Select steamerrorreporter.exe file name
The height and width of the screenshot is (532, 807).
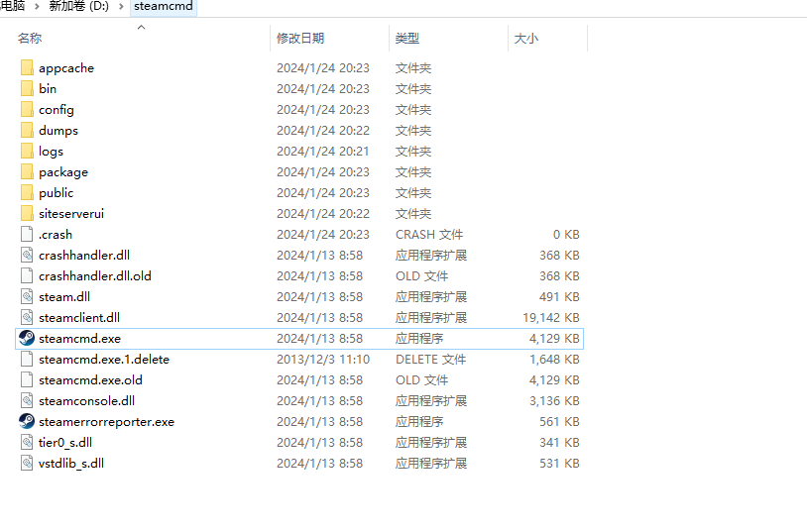point(106,421)
